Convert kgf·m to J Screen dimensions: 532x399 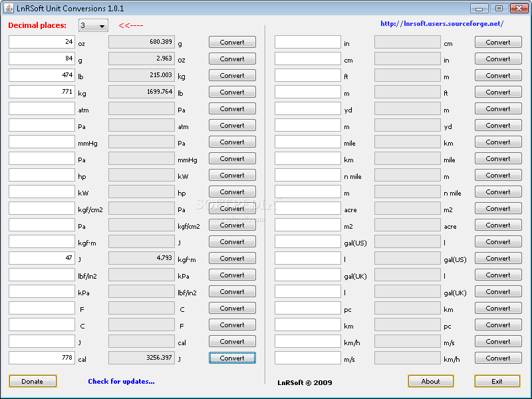click(x=232, y=241)
